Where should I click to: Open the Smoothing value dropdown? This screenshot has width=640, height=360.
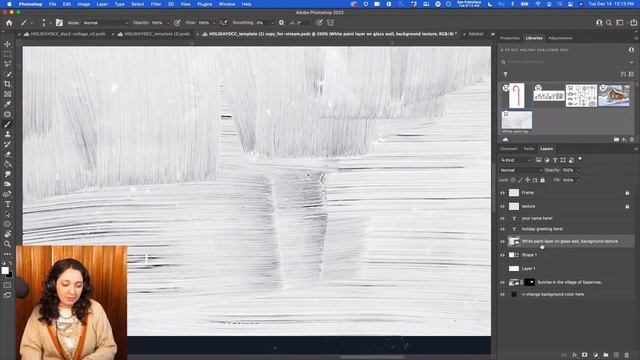272,23
